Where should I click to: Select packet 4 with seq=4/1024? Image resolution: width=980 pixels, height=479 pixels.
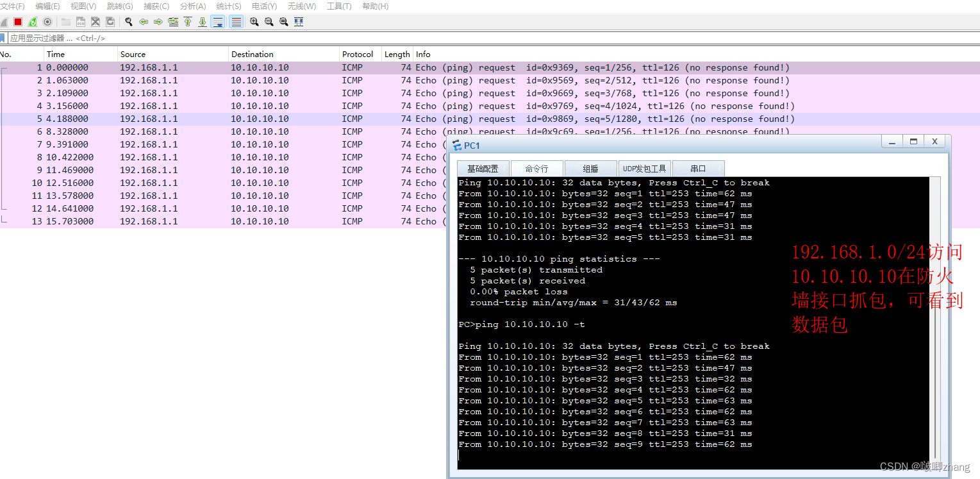pos(490,106)
